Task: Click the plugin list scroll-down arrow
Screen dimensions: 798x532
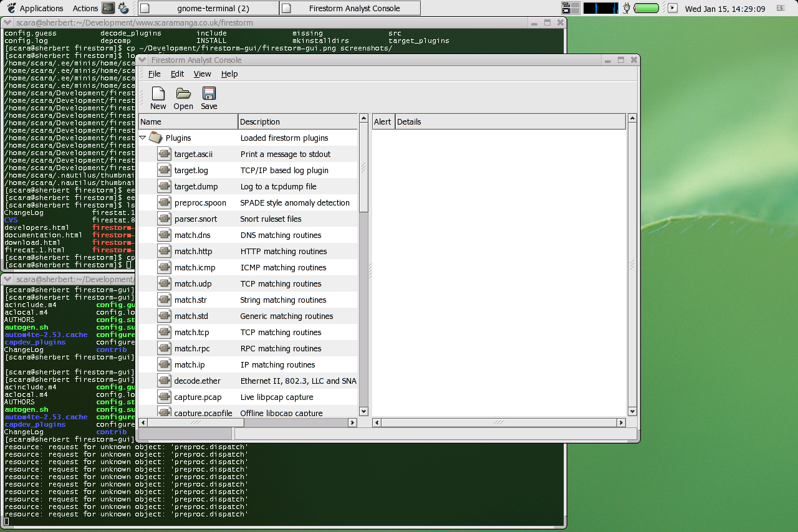Action: (364, 411)
